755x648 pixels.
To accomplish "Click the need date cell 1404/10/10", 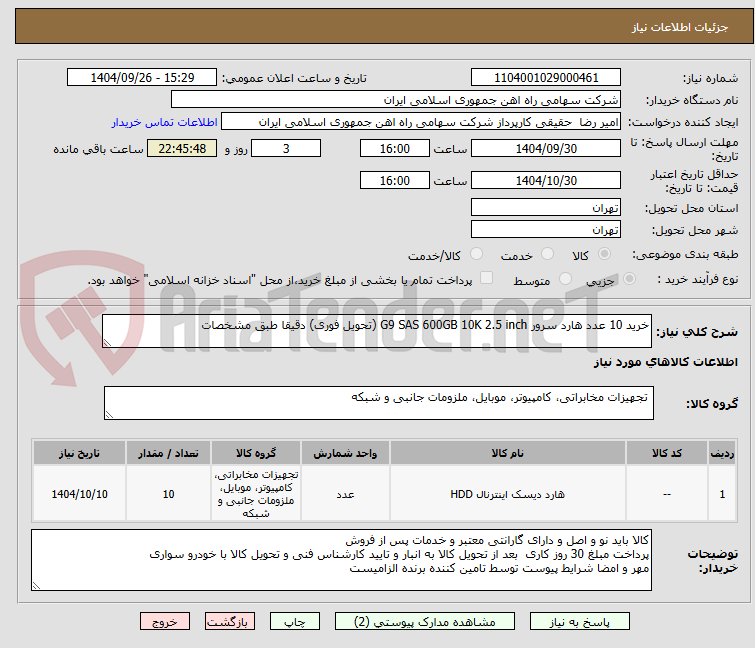I will coord(79,494).
